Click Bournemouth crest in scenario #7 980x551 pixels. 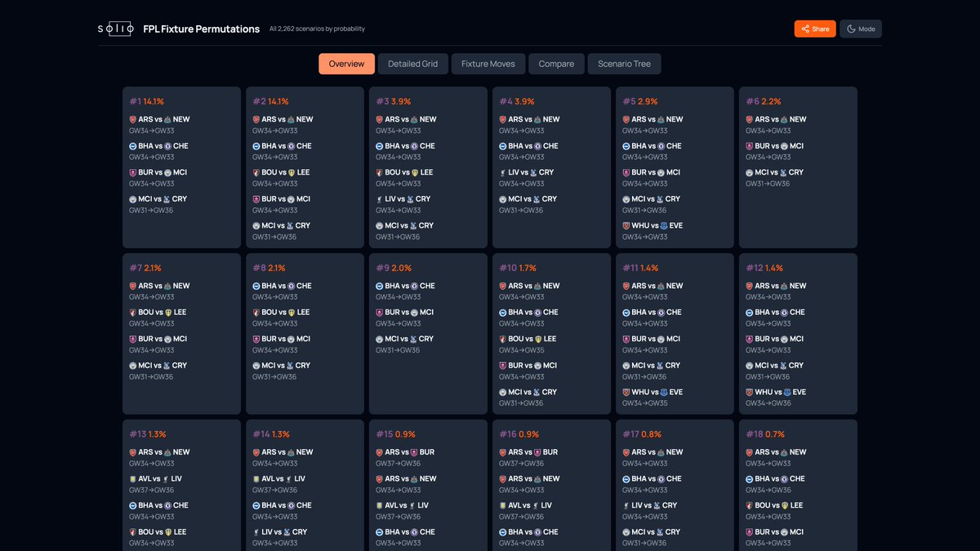133,313
